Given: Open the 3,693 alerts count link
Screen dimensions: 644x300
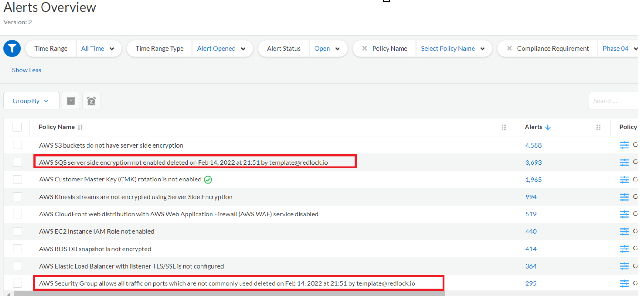Looking at the screenshot, I should tap(533, 162).
